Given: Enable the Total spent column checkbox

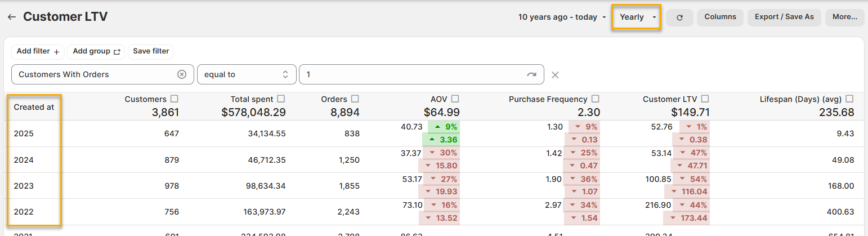Looking at the screenshot, I should click(x=281, y=99).
